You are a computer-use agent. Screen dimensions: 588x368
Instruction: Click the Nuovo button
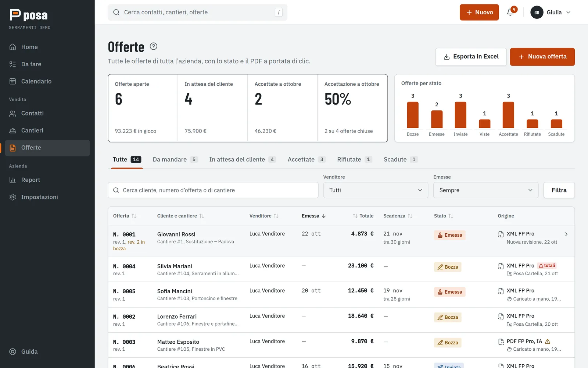(479, 12)
